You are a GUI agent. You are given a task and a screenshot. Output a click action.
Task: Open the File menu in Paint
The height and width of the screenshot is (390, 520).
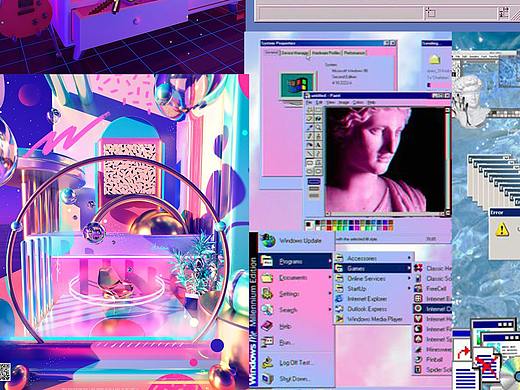coord(310,102)
